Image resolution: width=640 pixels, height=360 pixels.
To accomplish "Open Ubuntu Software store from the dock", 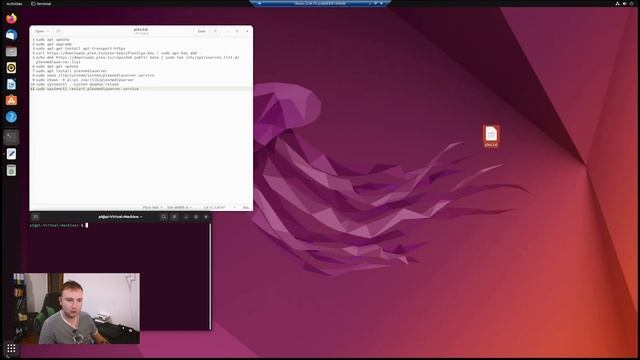I will pyautogui.click(x=11, y=100).
